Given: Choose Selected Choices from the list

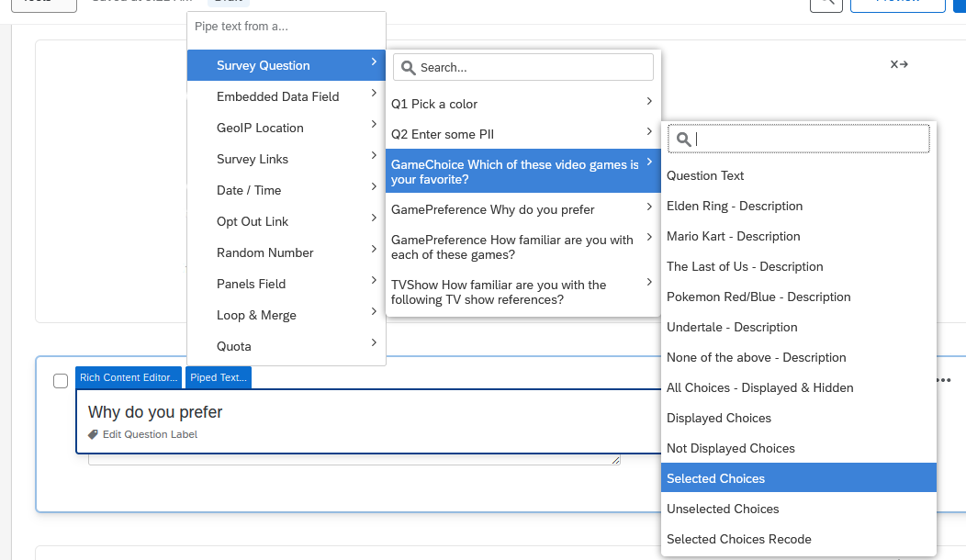Looking at the screenshot, I should pos(715,478).
